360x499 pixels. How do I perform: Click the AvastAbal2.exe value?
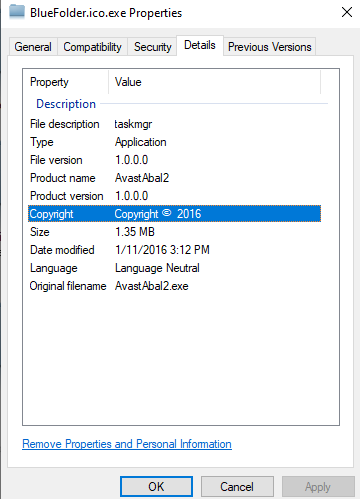152,286
